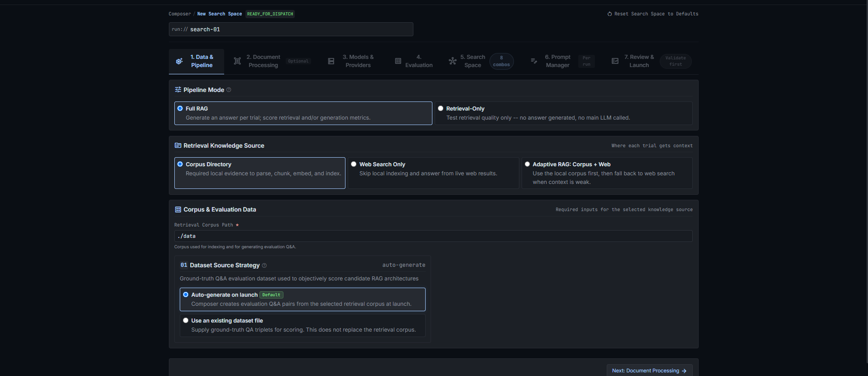Click the Retrieval Corpus Path input field
The width and height of the screenshot is (868, 376).
click(x=433, y=236)
